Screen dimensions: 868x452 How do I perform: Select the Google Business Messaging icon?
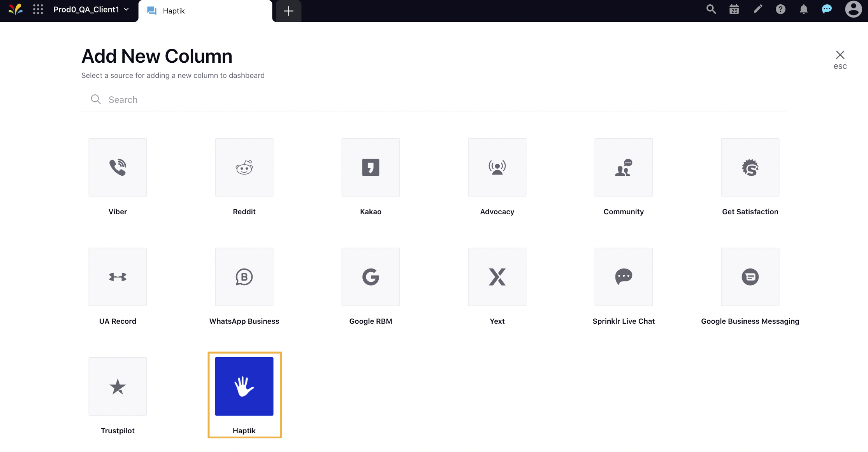(750, 276)
